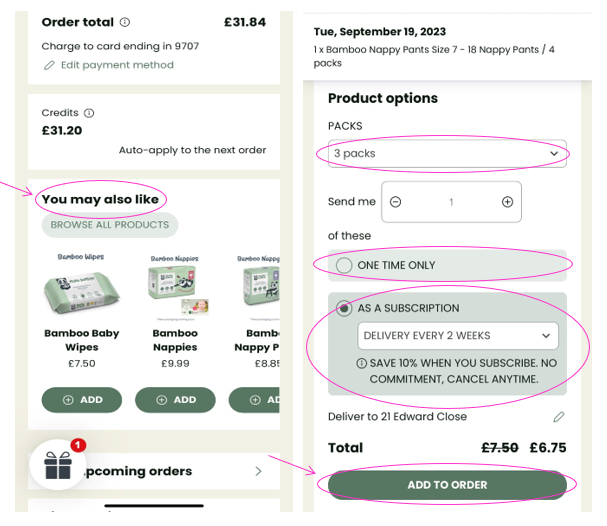Select the One Time Only radio option

[x=345, y=265]
